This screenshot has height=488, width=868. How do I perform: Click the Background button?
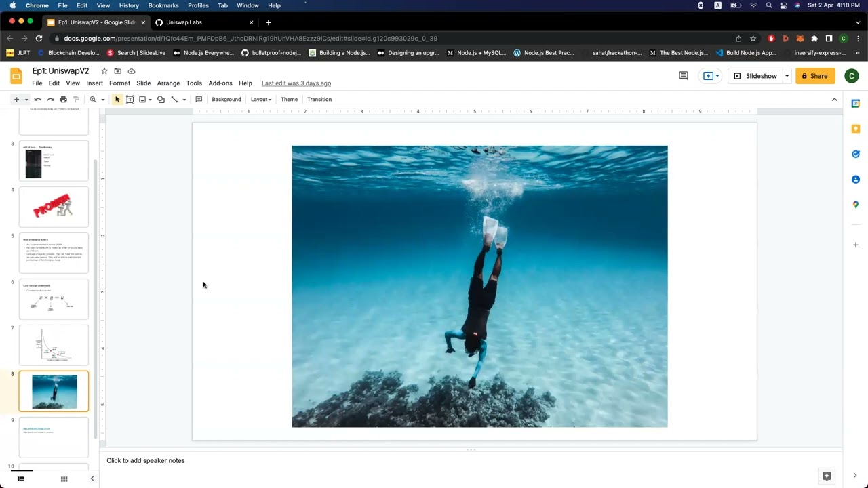(x=226, y=100)
